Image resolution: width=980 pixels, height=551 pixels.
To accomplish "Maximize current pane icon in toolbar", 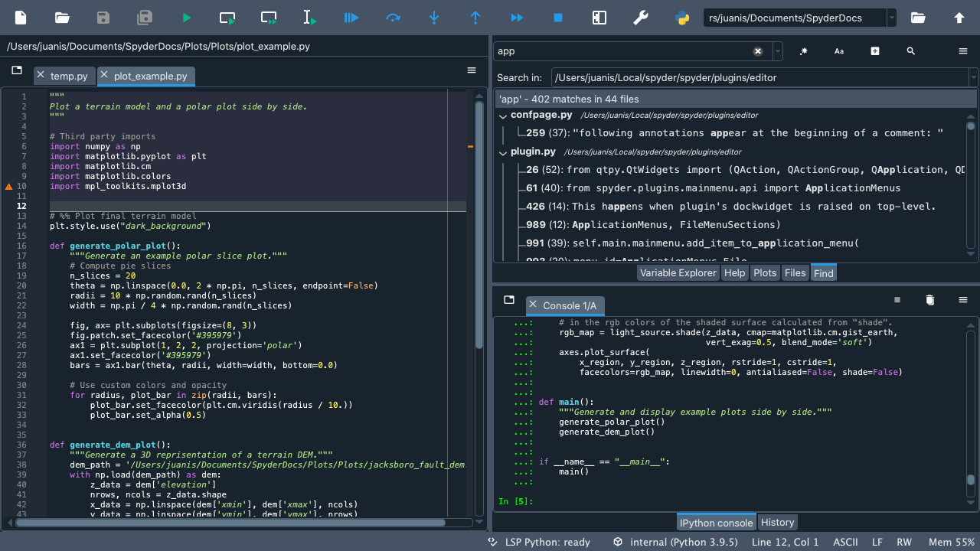I will pos(599,18).
